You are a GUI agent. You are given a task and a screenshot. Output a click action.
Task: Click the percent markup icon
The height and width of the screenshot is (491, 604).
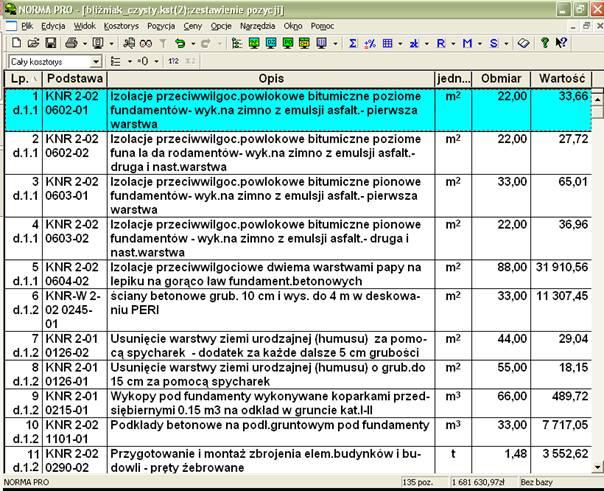(x=370, y=43)
